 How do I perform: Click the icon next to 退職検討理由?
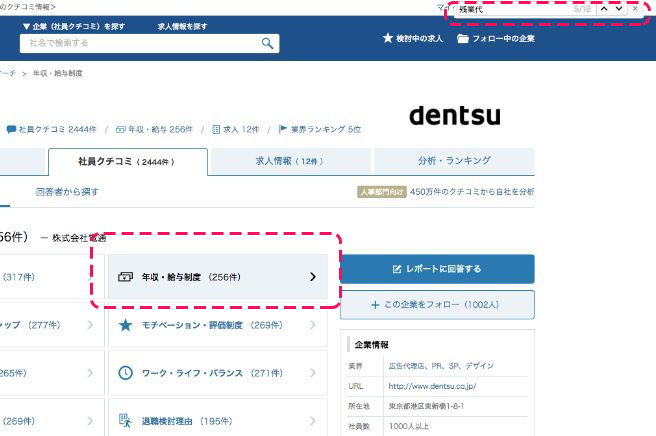pyautogui.click(x=125, y=421)
